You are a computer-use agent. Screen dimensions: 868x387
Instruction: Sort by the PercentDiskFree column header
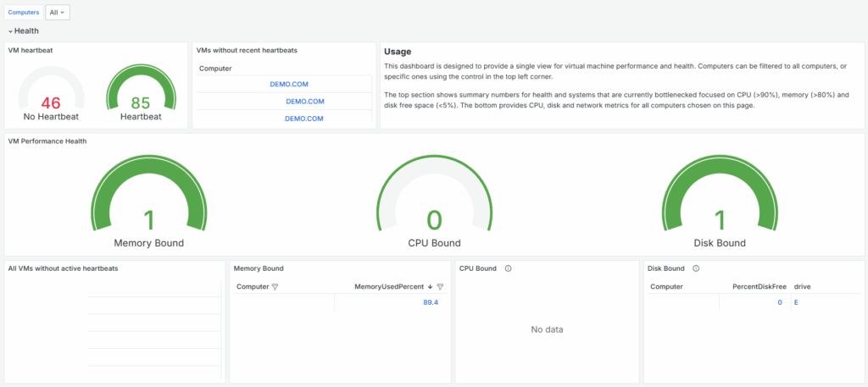[759, 286]
